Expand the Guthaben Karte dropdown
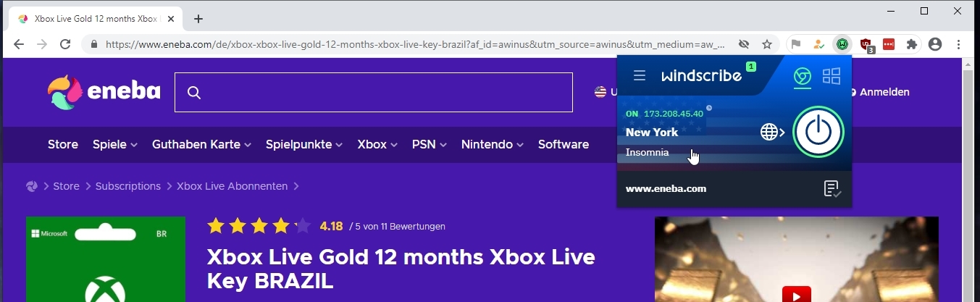 [x=201, y=144]
